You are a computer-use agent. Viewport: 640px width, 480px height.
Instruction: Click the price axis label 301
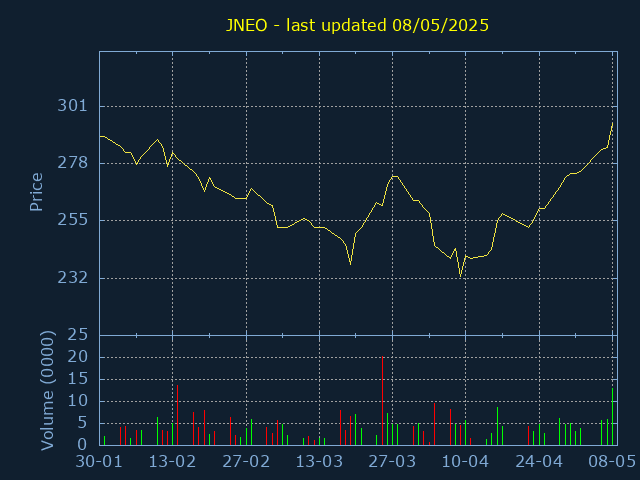click(73, 106)
